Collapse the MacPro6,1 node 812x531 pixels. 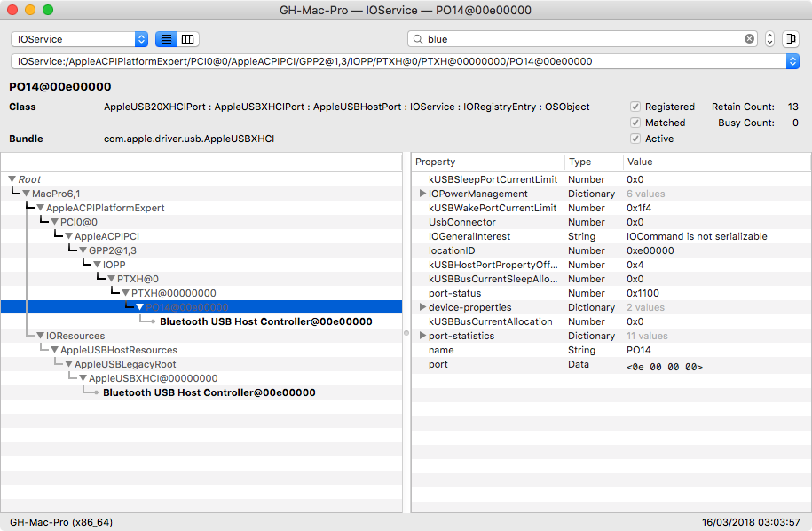click(27, 194)
